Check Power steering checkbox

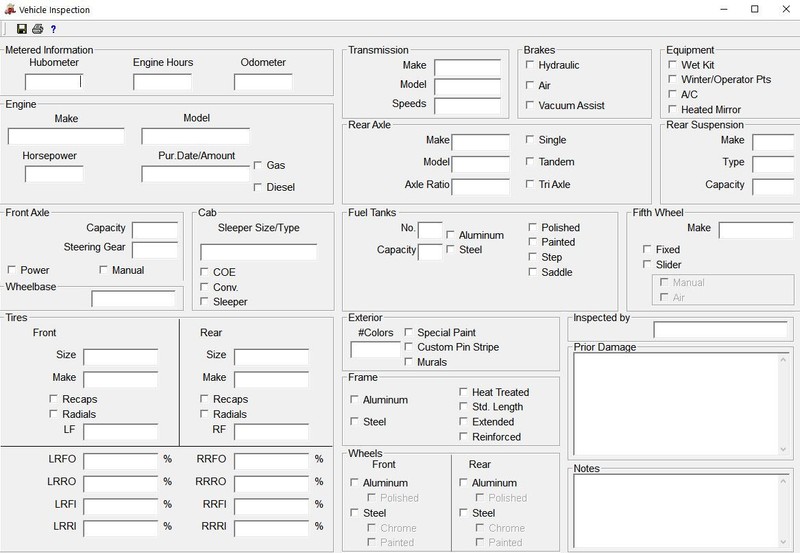(x=12, y=270)
